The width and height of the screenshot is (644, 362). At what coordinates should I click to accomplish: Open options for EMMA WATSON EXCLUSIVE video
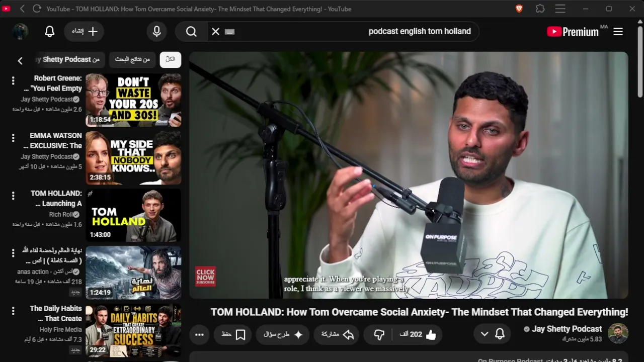coord(13,138)
